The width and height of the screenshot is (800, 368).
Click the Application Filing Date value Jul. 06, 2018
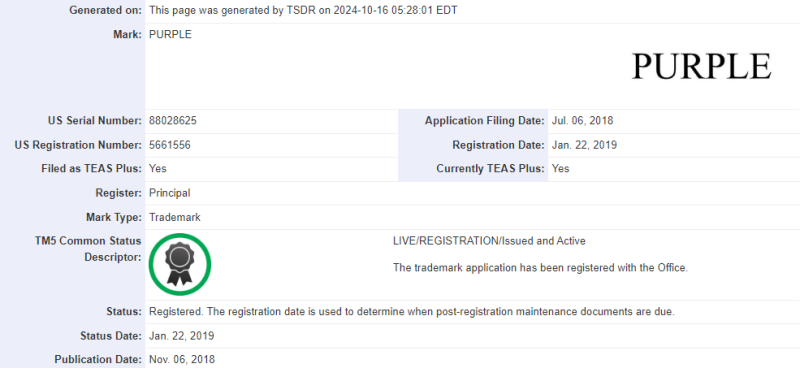point(582,121)
